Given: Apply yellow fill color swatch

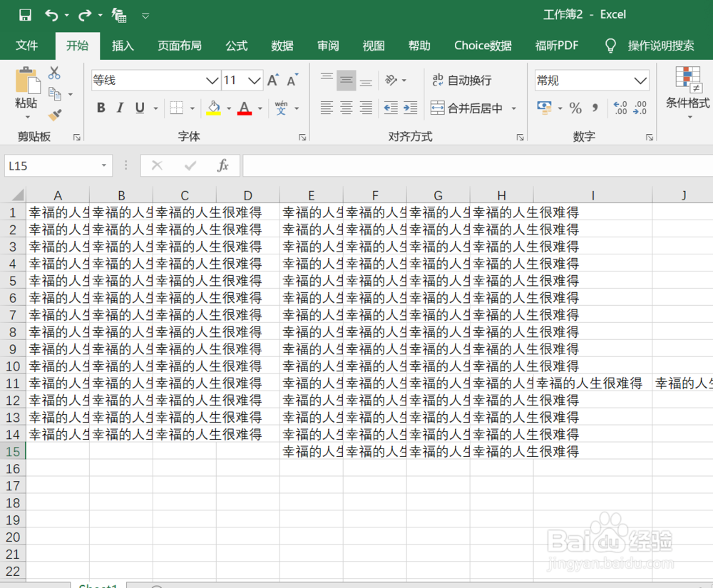Looking at the screenshot, I should (x=214, y=108).
